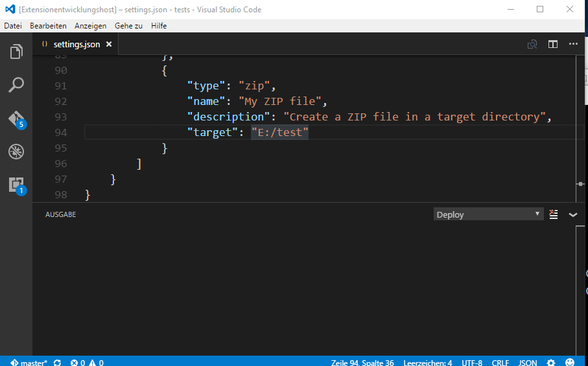Open the Datei menu
The image size is (588, 366).
(x=13, y=26)
